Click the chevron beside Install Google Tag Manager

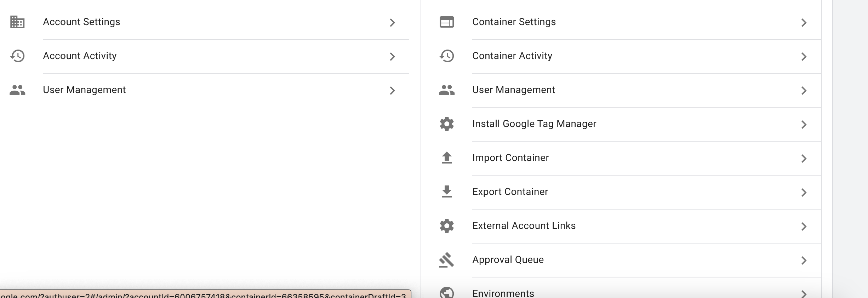coord(804,125)
